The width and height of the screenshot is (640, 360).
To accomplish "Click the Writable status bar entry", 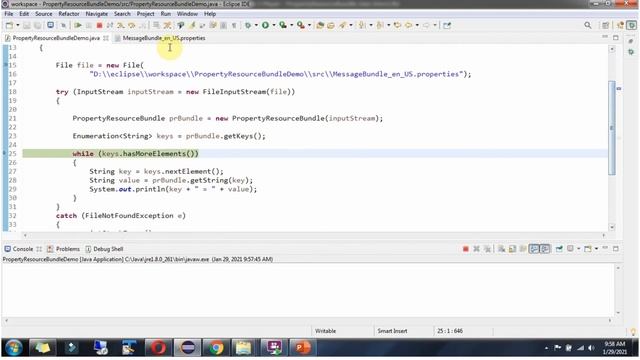I will (x=325, y=331).
